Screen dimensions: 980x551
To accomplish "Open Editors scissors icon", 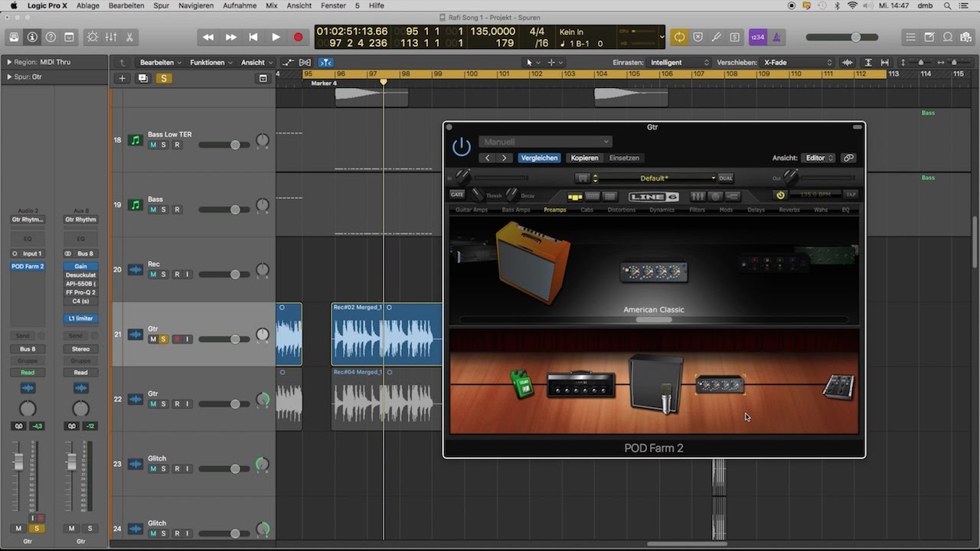I will tap(129, 37).
